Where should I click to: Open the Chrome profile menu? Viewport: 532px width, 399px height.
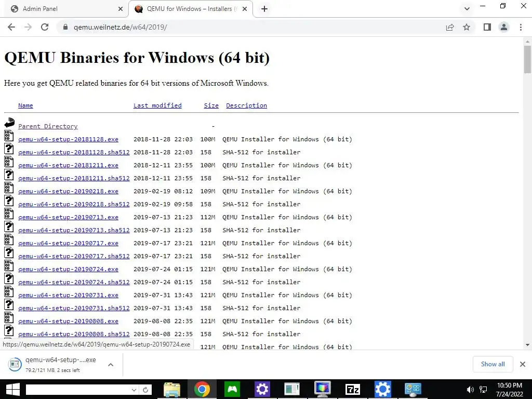[x=504, y=27]
